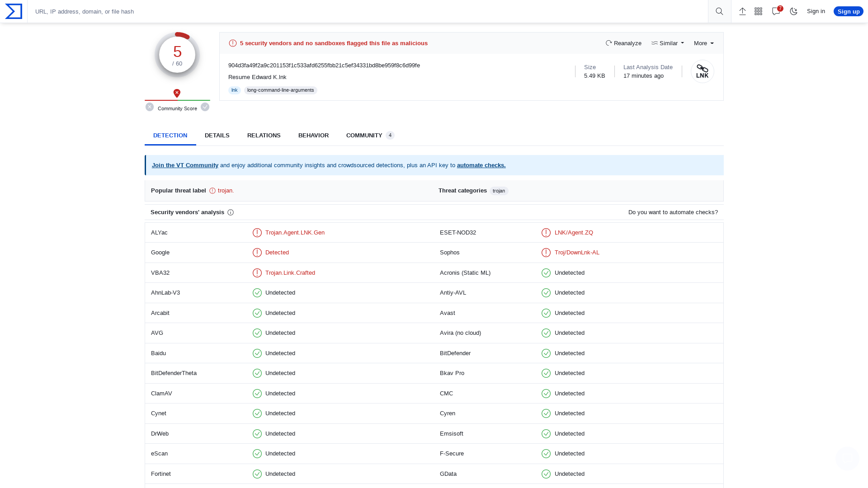Click the dark/light mode toggle icon
This screenshot has width=868, height=488.
(x=793, y=11)
